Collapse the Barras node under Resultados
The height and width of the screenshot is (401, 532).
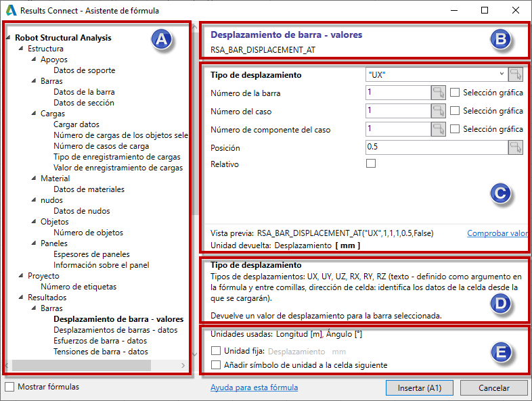34,308
